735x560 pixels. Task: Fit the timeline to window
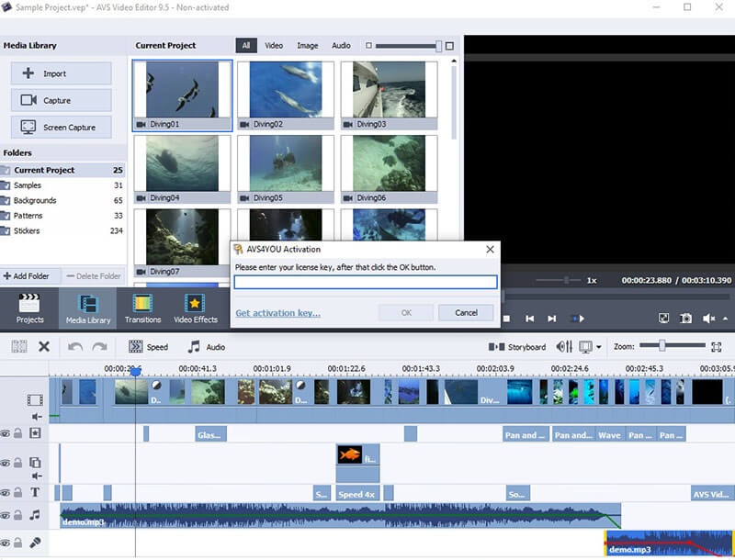(717, 347)
